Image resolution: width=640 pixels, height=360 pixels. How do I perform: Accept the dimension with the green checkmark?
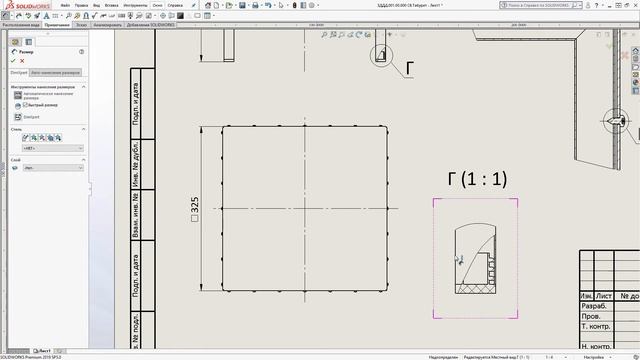pyautogui.click(x=13, y=61)
